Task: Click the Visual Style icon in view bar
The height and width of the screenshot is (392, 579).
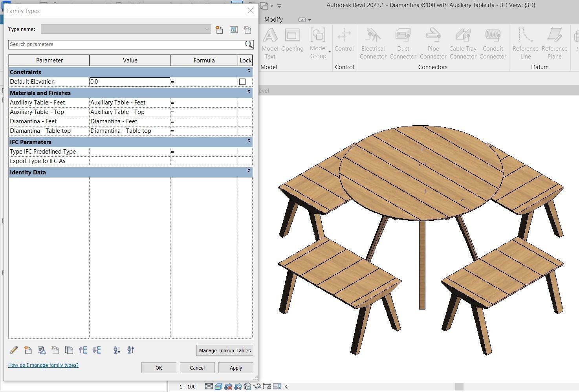Action: tap(218, 387)
